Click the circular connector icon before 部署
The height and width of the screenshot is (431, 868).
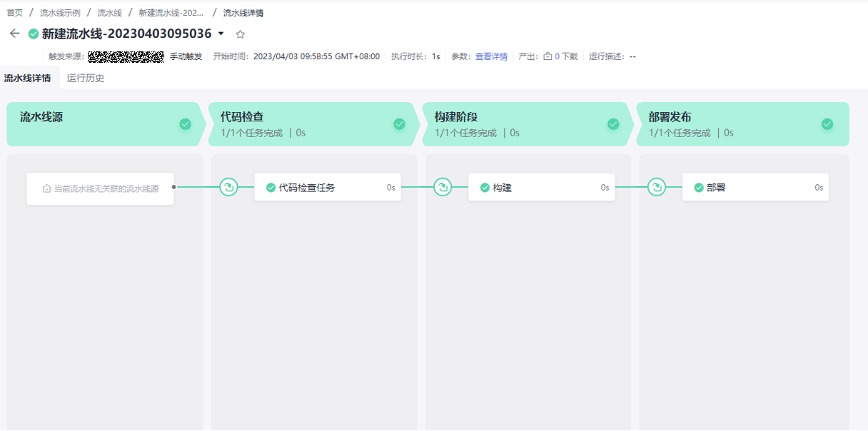tap(657, 188)
